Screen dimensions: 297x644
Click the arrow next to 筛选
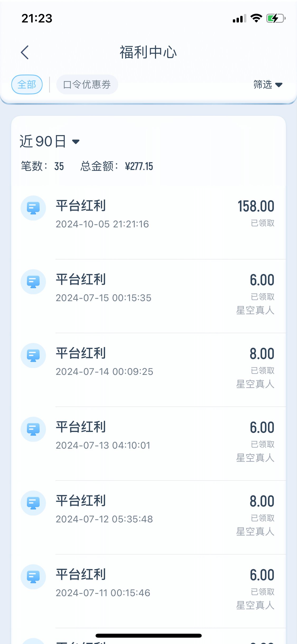[x=279, y=85]
